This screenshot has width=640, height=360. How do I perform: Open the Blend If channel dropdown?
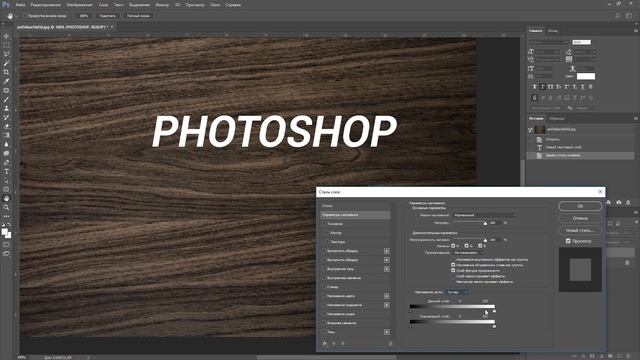click(x=457, y=292)
